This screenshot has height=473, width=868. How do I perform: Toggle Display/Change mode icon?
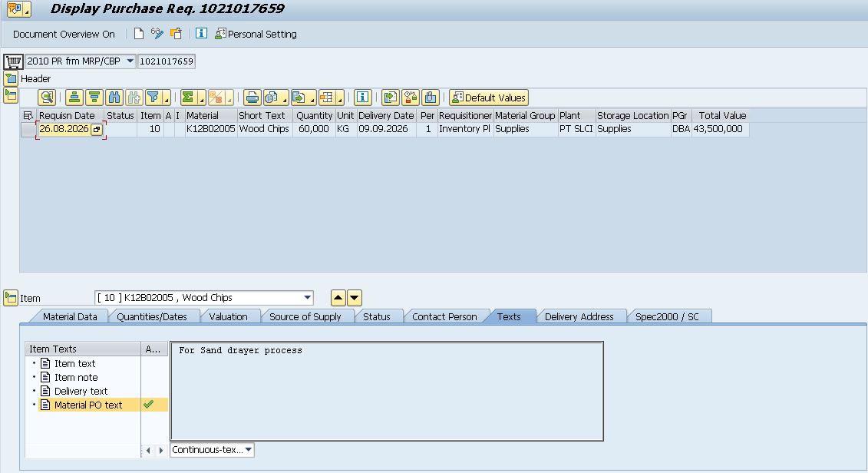[x=157, y=34]
